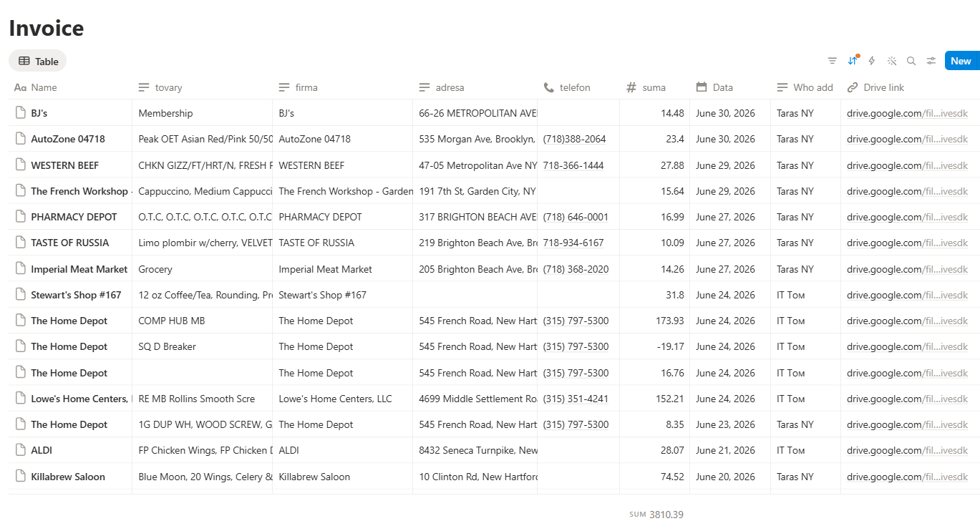Click the AI sparkle icon in the toolbar
980x526 pixels.
pyautogui.click(x=892, y=61)
